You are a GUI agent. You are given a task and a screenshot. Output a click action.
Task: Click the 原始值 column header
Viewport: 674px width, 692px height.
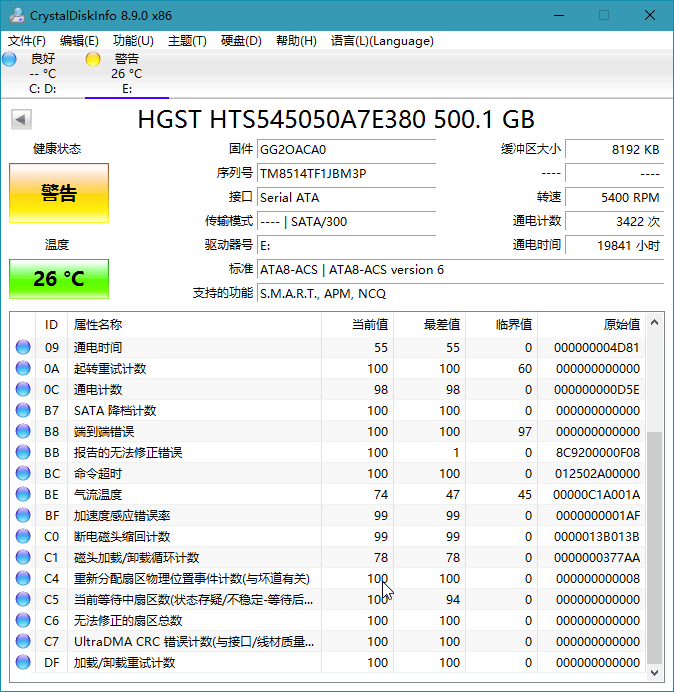tap(591, 325)
